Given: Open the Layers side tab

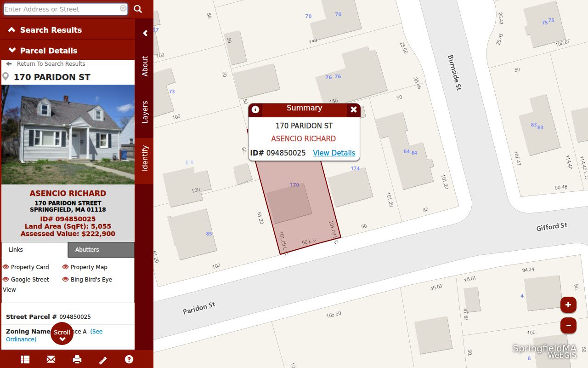Looking at the screenshot, I should [145, 112].
